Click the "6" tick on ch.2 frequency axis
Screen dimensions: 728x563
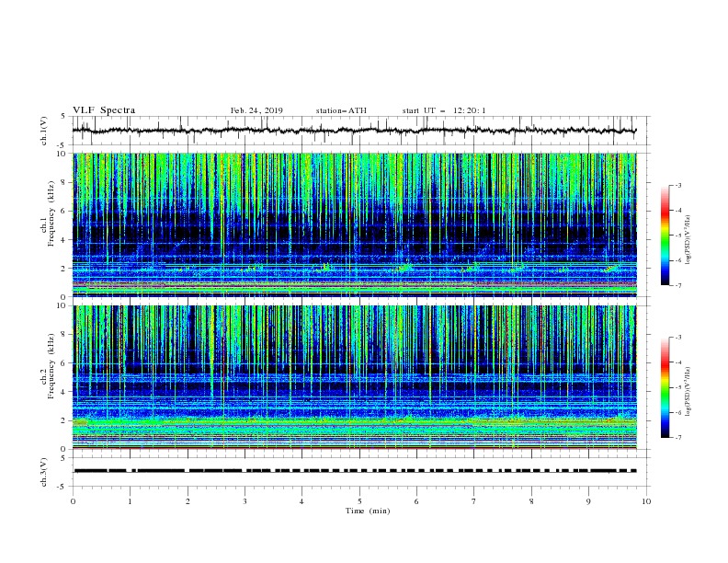(x=63, y=363)
